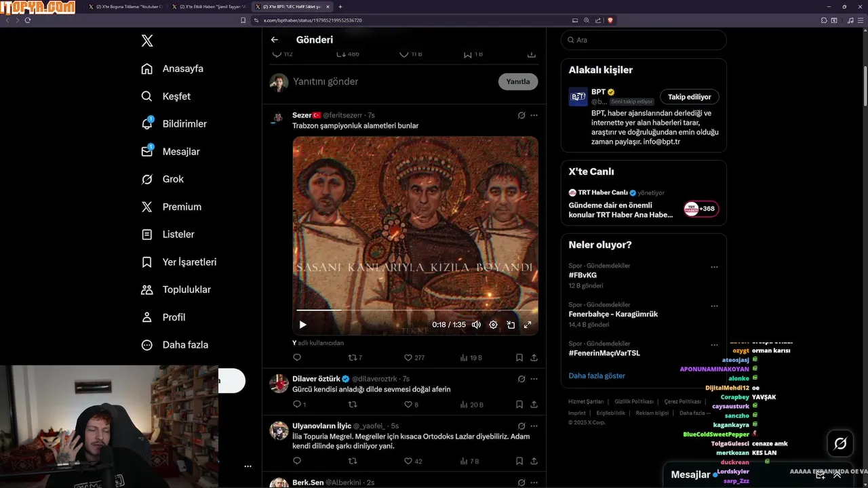Open Sezer's profile avatar
Viewport: 868px width, 488px height.
point(278,118)
